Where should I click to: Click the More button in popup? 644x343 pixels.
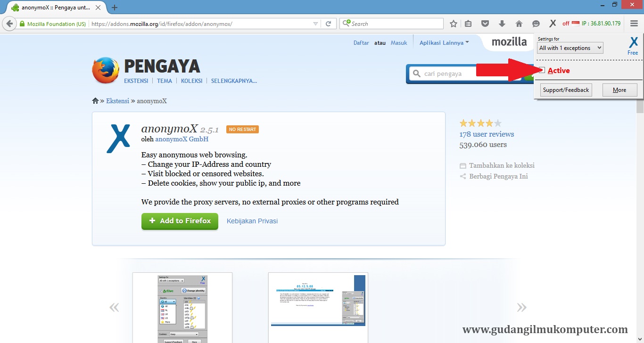619,90
